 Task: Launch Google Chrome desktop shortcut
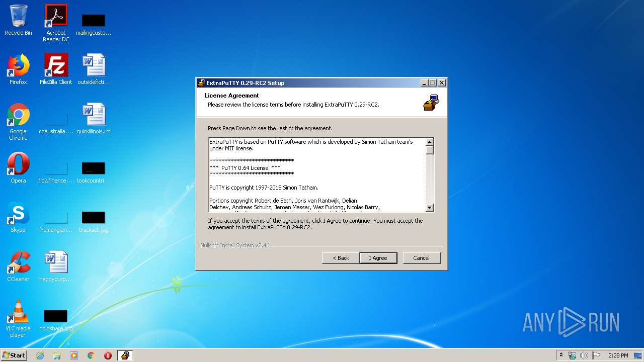[x=18, y=122]
